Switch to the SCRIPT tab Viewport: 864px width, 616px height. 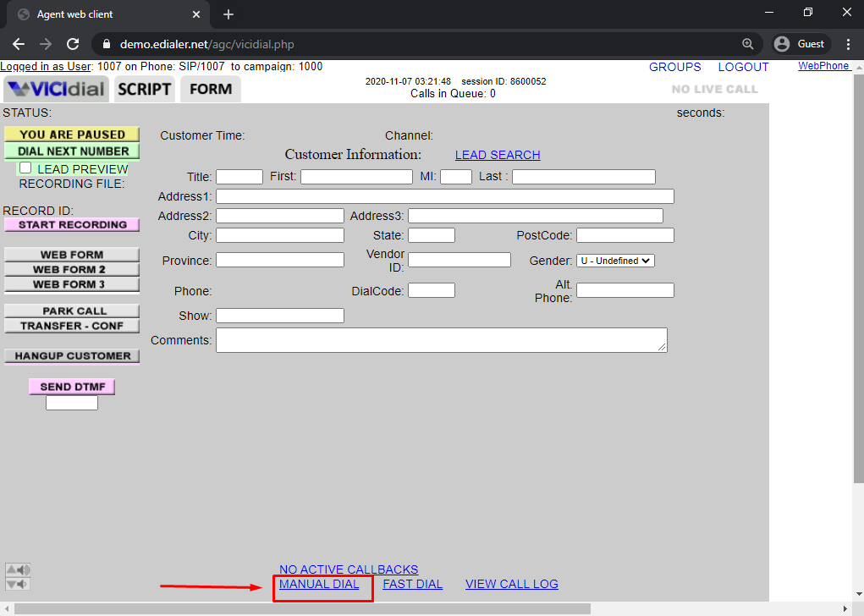click(145, 89)
